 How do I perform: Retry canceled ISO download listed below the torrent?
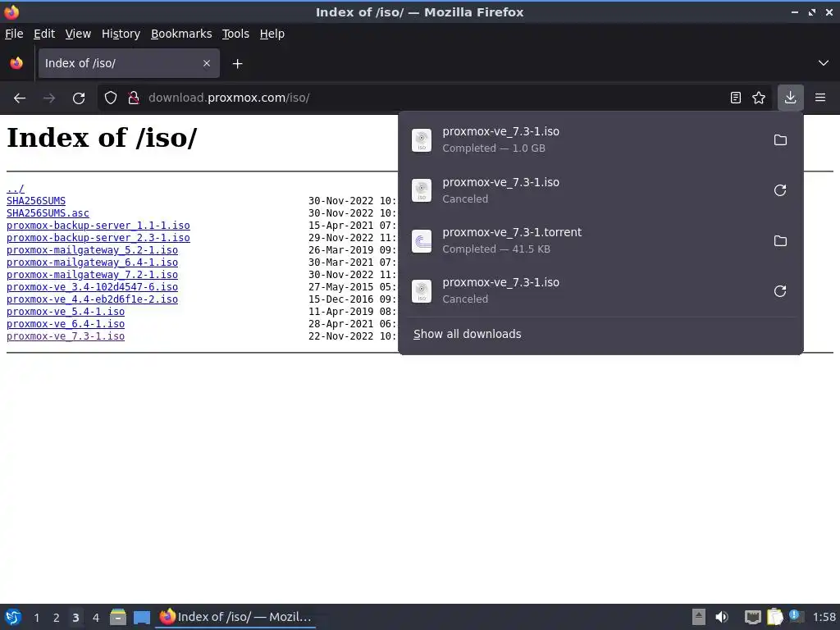[780, 291]
